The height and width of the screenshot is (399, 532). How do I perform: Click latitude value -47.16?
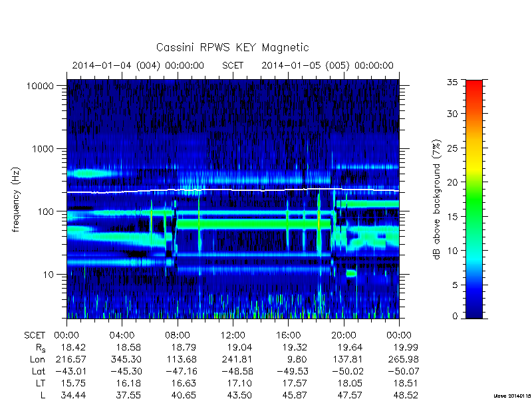[x=181, y=371]
